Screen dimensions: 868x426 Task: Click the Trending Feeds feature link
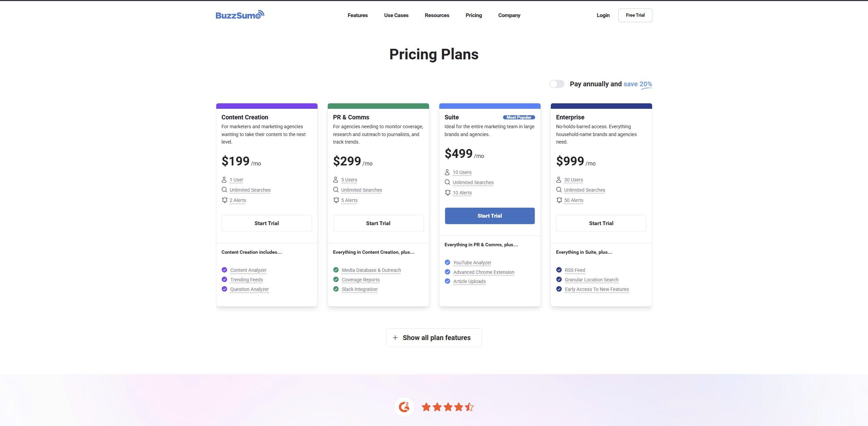point(247,280)
